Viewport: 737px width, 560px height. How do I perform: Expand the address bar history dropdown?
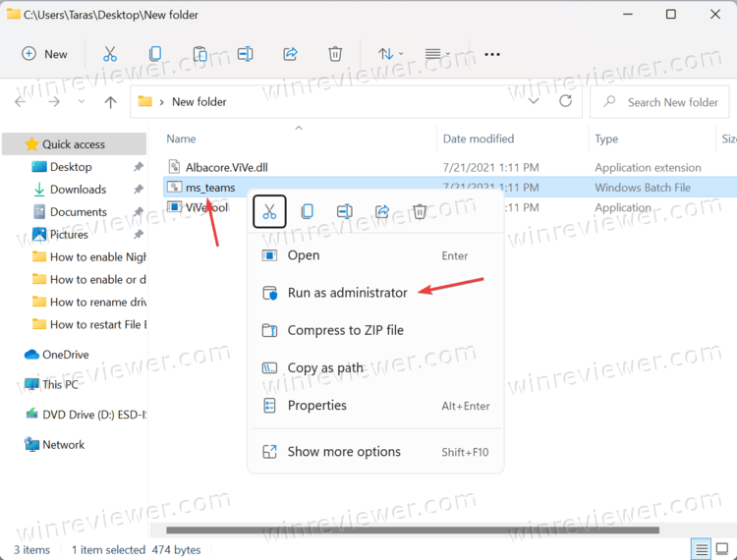(534, 101)
